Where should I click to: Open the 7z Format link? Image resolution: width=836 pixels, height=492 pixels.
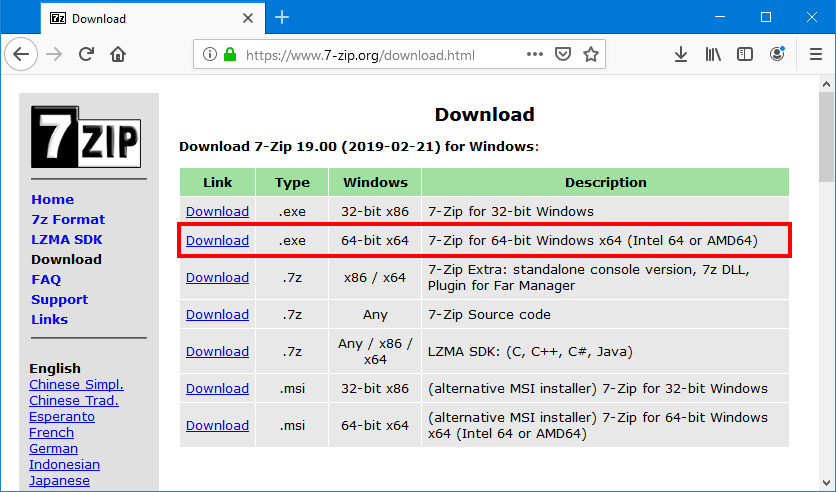[x=68, y=220]
